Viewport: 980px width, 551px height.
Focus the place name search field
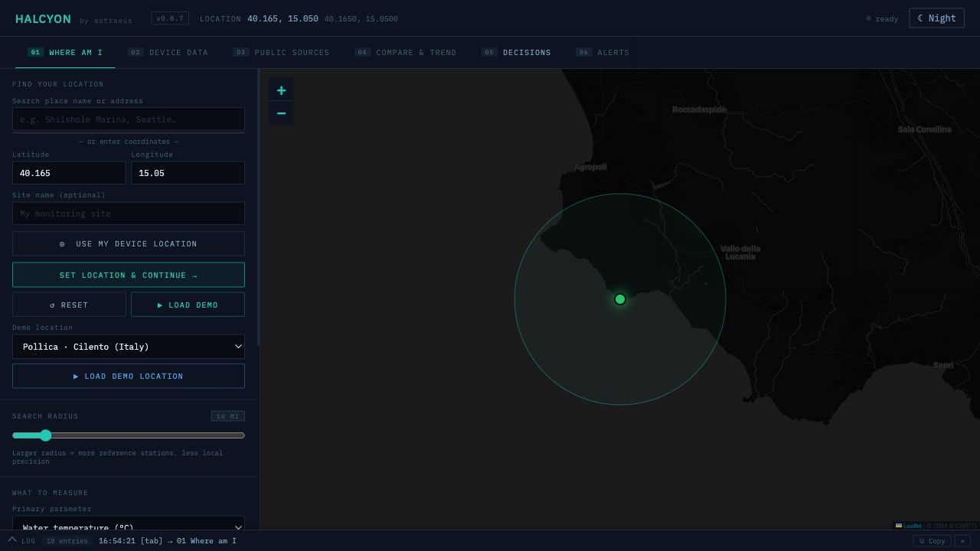(129, 119)
